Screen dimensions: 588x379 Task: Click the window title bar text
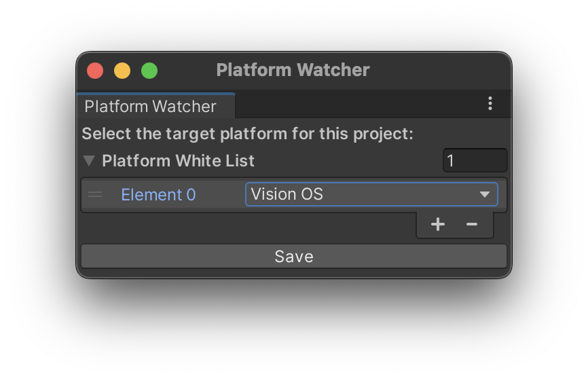[293, 70]
